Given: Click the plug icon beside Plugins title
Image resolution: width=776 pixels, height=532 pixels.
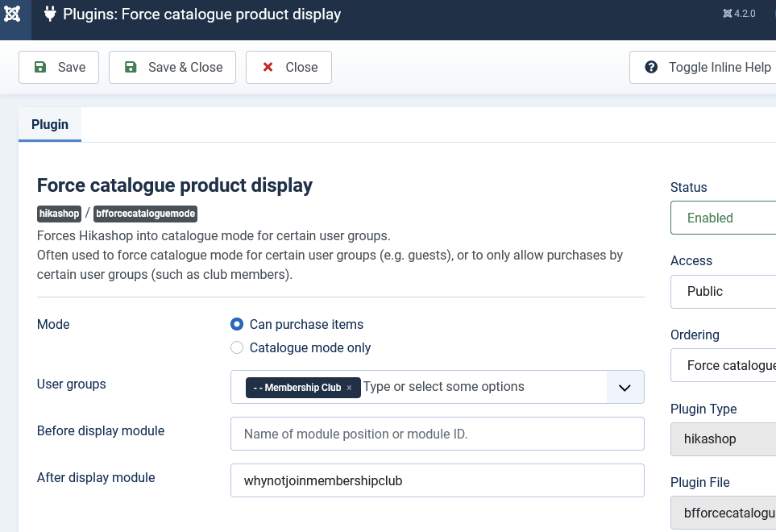Looking at the screenshot, I should click(49, 14).
